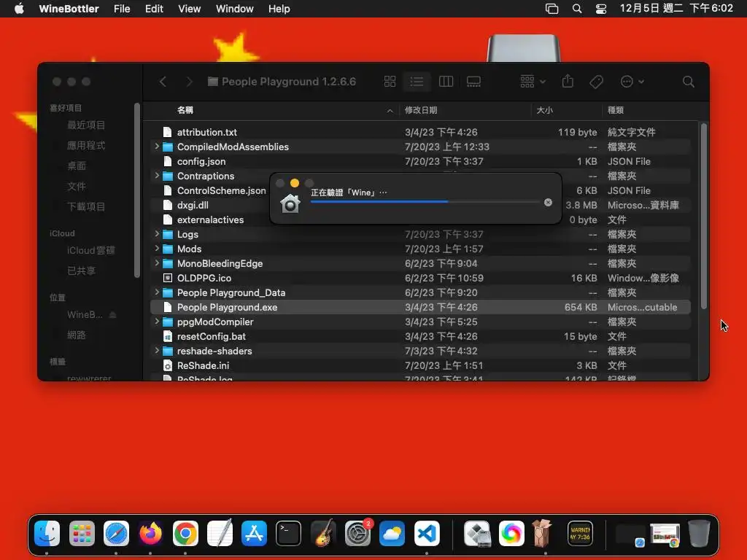Click the Wine verification progress bar

[x=425, y=202]
